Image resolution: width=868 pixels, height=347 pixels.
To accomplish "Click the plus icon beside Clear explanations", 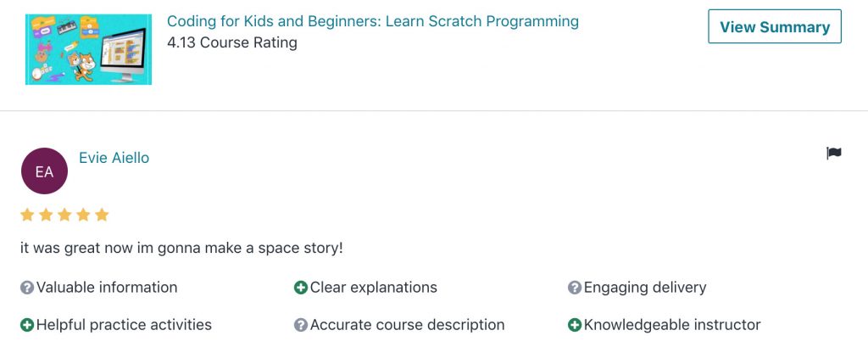I will pos(301,288).
